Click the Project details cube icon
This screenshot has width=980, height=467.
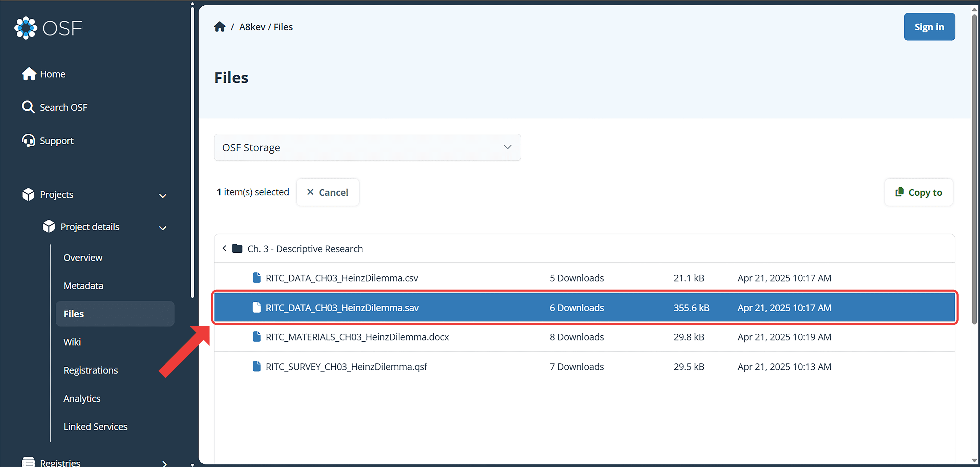tap(49, 227)
